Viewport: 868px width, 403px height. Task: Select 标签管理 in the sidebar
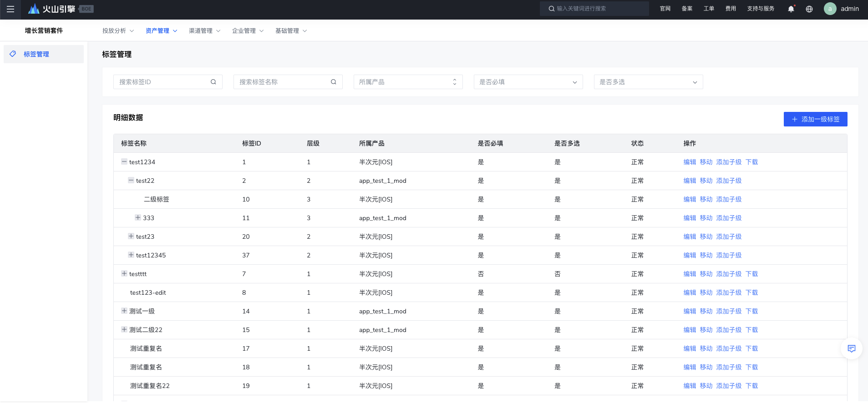[x=44, y=54]
